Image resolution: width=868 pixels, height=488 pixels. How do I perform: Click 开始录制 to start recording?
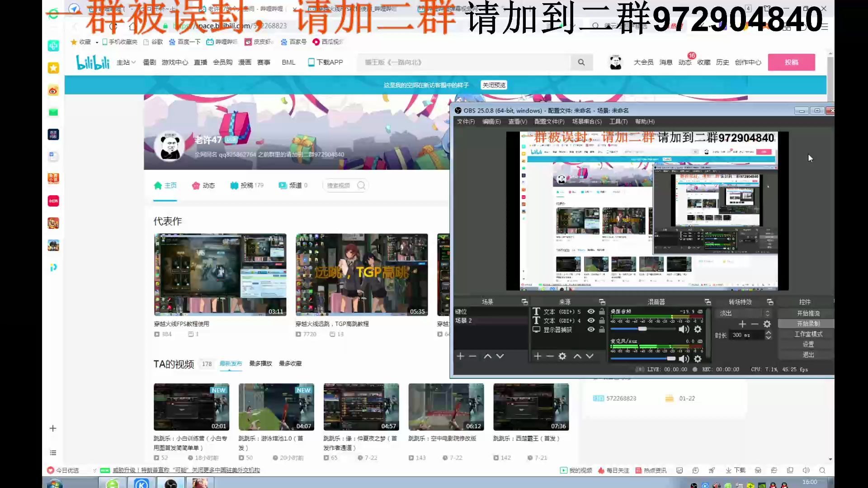pos(808,324)
